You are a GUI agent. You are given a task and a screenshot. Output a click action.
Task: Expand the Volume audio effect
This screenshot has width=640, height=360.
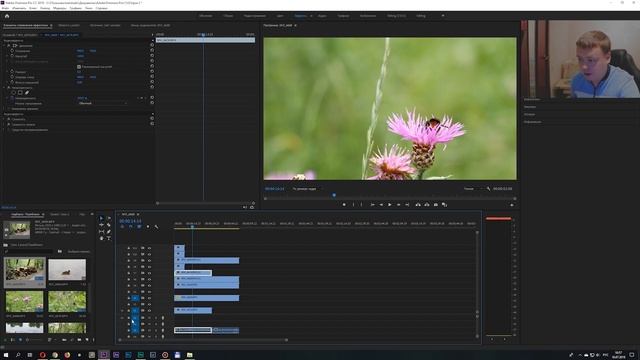pyautogui.click(x=4, y=119)
